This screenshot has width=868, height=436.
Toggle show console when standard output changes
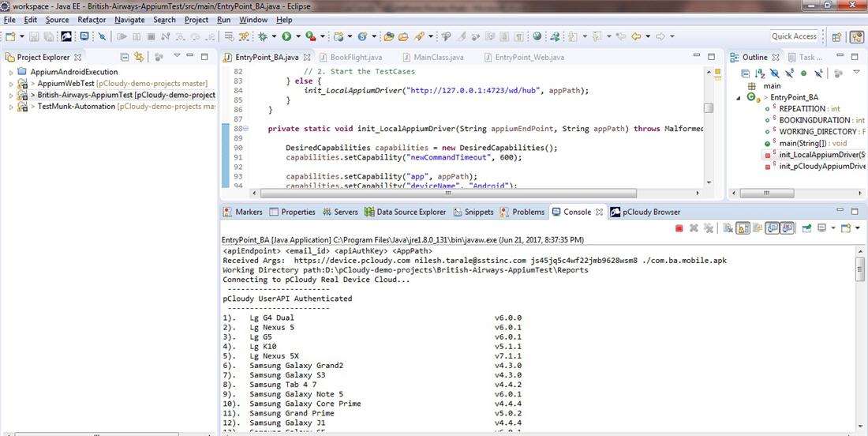(771, 228)
